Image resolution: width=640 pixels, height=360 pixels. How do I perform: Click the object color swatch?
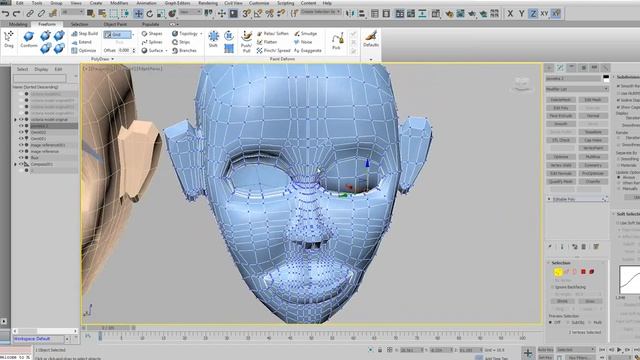click(x=606, y=78)
